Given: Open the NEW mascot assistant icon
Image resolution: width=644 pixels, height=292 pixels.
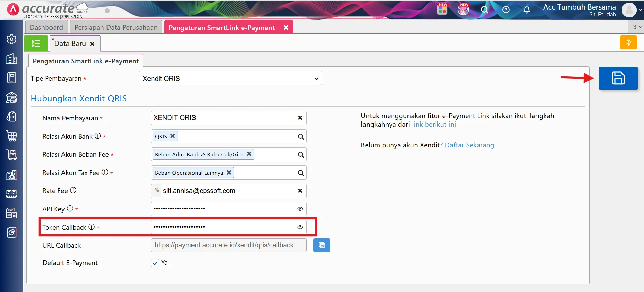Looking at the screenshot, I should pyautogui.click(x=463, y=9).
